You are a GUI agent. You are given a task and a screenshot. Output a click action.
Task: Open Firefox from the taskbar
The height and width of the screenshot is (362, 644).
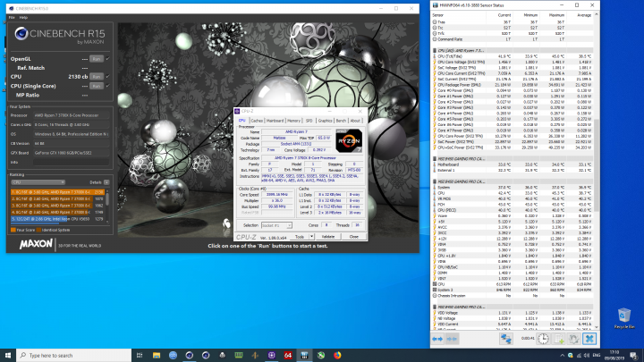click(337, 356)
